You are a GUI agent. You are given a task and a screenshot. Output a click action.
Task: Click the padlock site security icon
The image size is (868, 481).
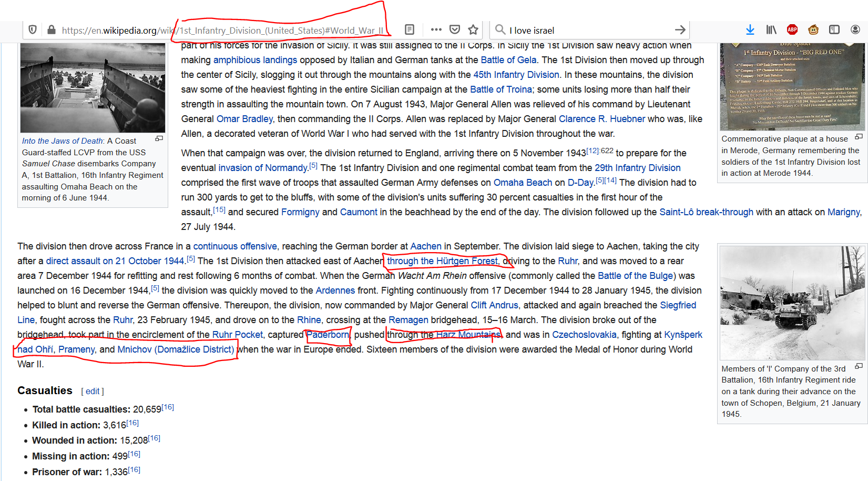[x=52, y=30]
